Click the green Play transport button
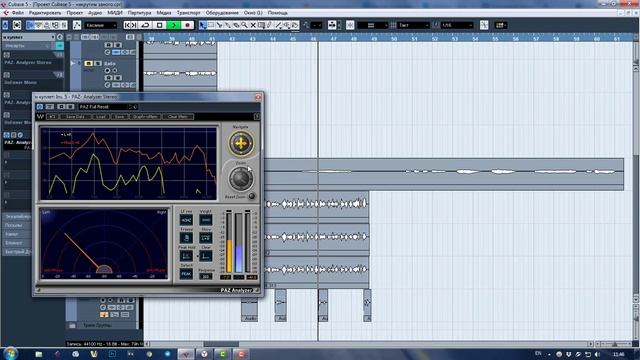The height and width of the screenshot is (360, 640). [x=173, y=25]
